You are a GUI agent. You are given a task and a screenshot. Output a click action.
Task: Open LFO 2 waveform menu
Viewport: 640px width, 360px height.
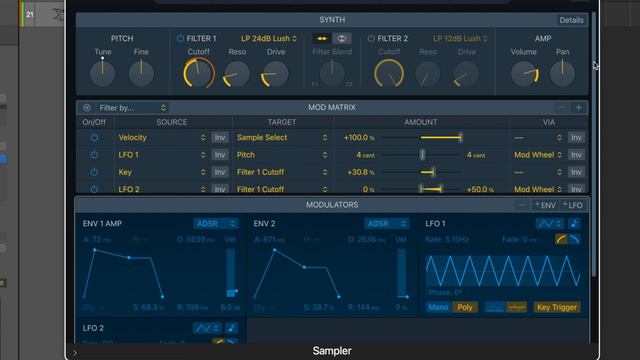(x=207, y=328)
